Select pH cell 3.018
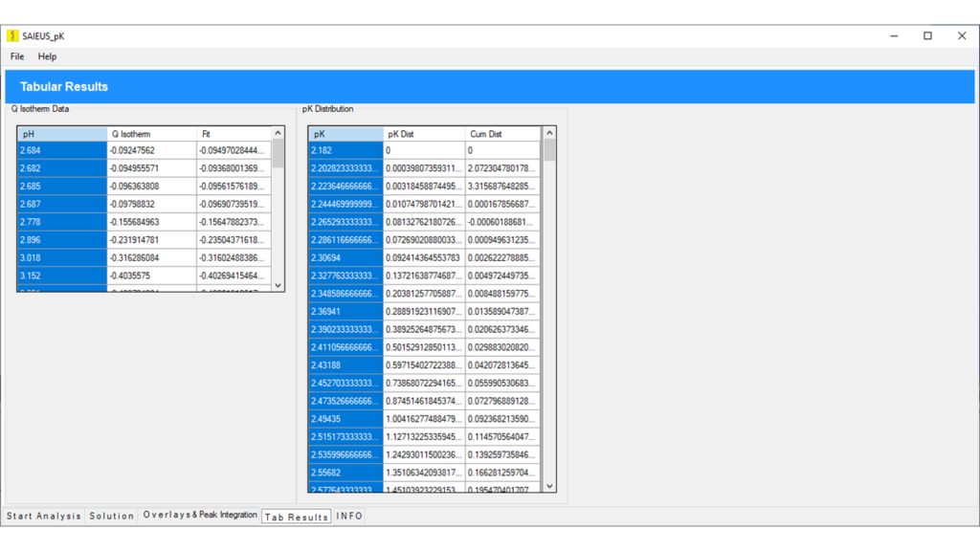Image resolution: width=980 pixels, height=551 pixels. 62,257
